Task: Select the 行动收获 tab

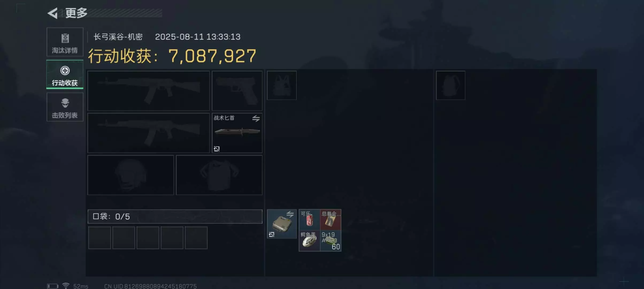Action: [65, 74]
